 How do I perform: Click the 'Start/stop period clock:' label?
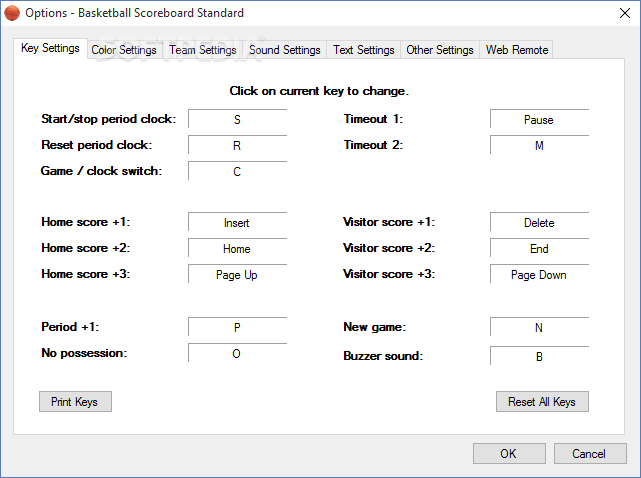coord(108,119)
